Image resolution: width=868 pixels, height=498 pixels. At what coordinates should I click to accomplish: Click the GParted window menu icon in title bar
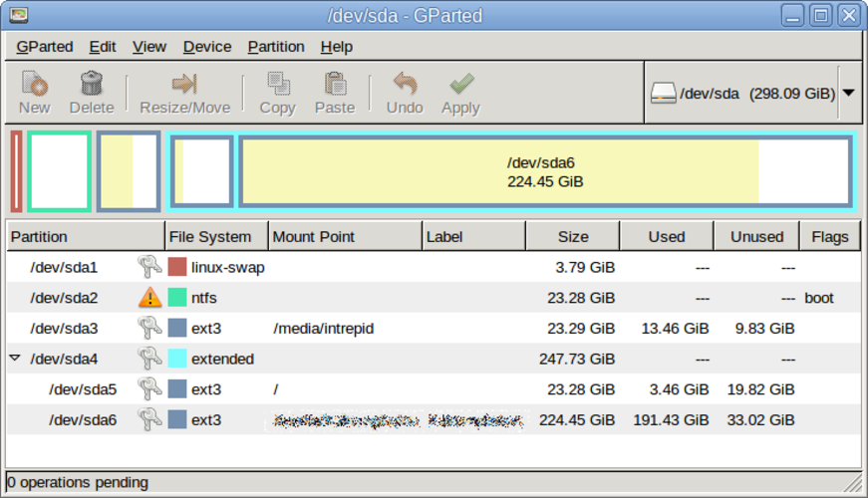pos(19,15)
